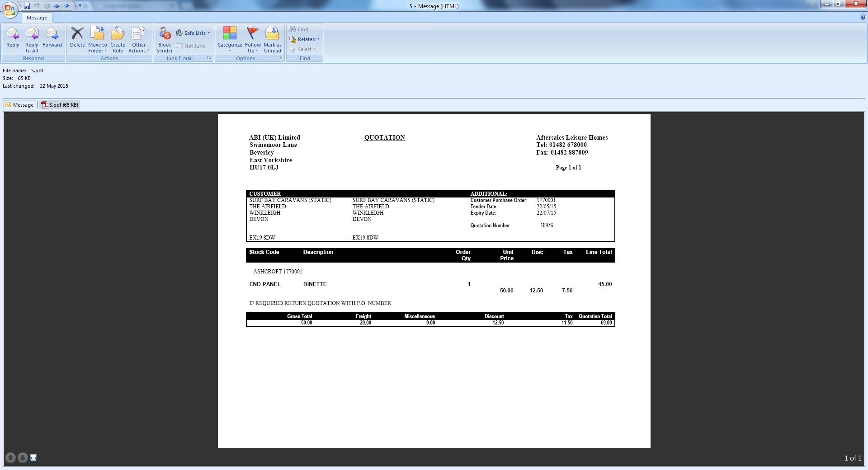Go to the next item arrow

tap(67, 6)
